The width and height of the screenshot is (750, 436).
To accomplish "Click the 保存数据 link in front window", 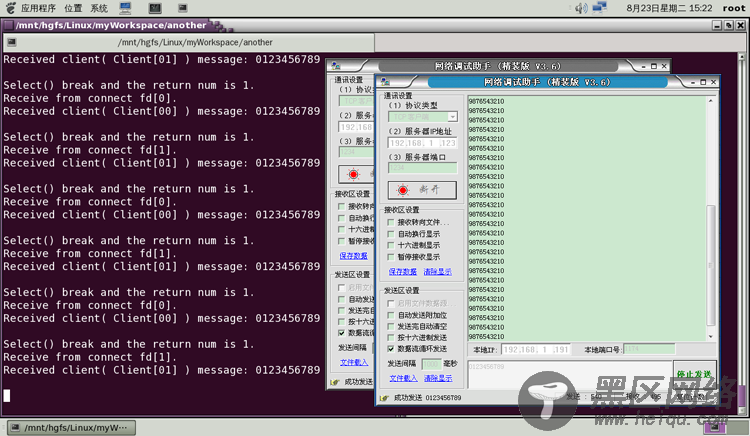I will pyautogui.click(x=402, y=272).
